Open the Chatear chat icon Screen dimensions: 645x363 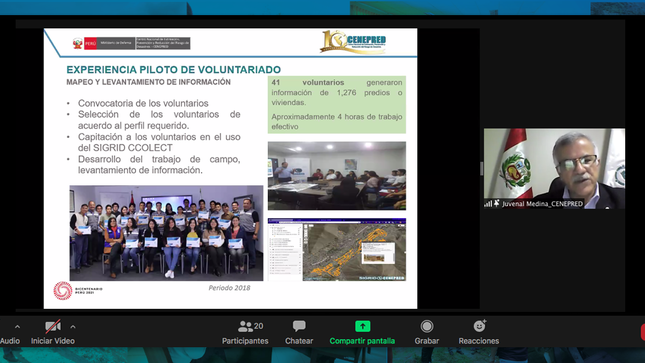(x=299, y=327)
